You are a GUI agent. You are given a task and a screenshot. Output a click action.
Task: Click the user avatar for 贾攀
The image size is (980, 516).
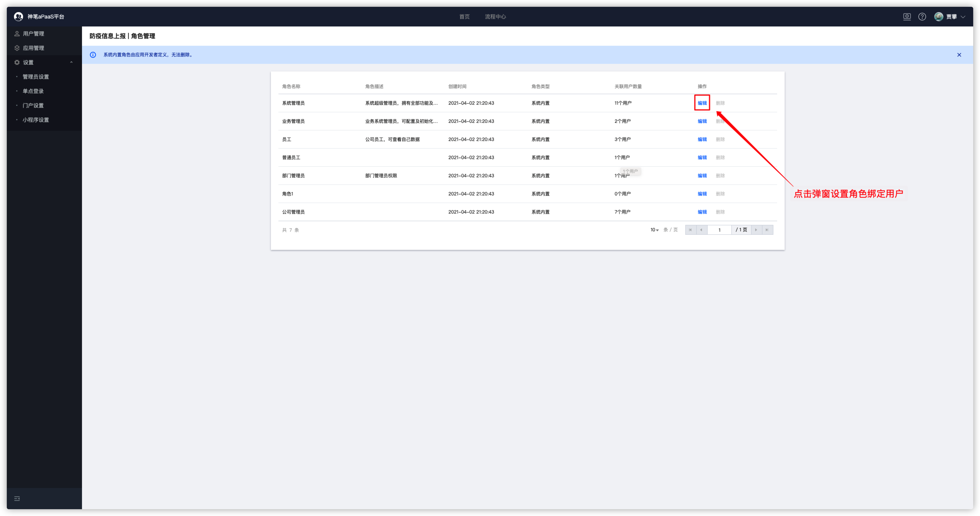pyautogui.click(x=938, y=16)
